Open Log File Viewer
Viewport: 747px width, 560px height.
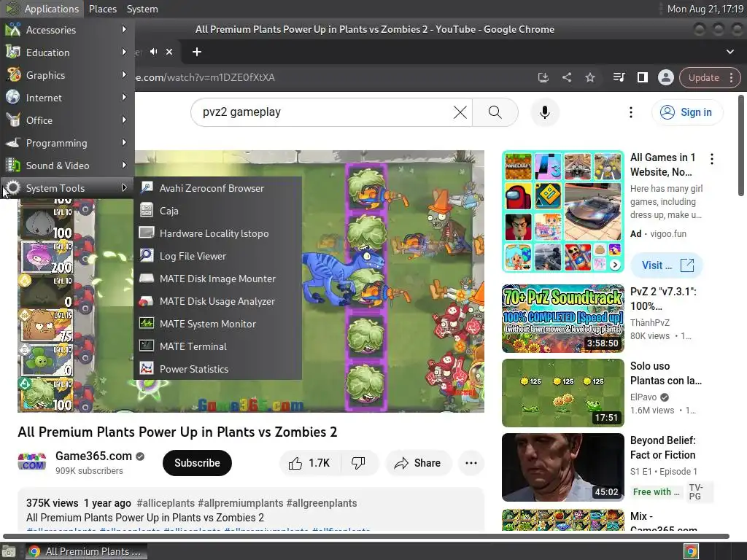(x=217, y=256)
